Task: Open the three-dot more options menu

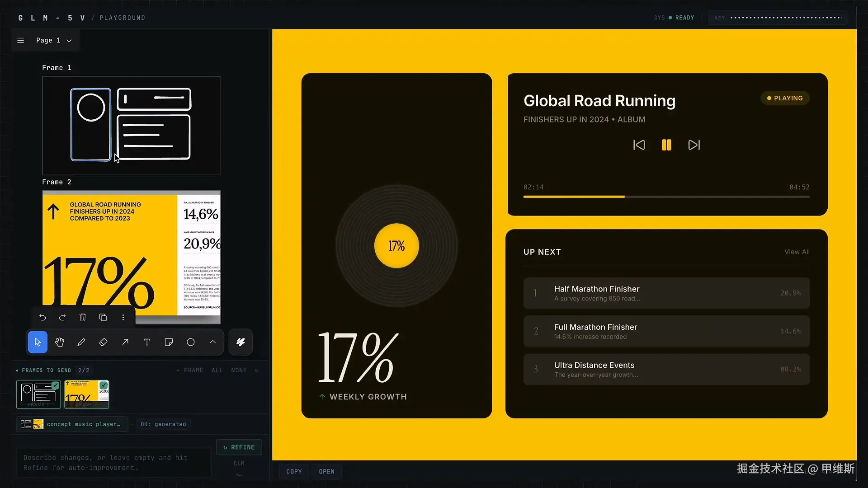Action: click(123, 318)
